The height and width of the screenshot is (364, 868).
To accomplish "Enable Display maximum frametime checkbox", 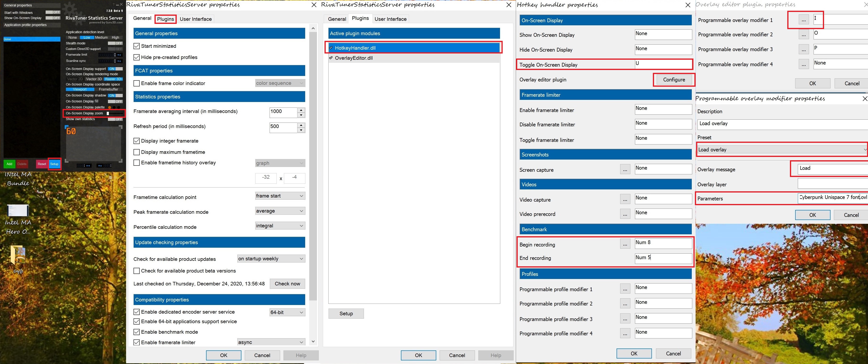I will tap(136, 152).
